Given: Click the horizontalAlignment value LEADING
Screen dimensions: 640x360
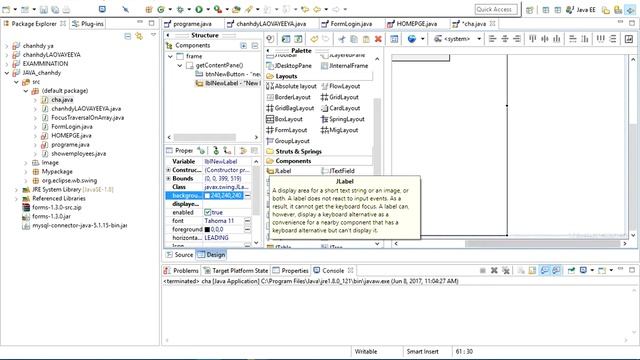Looking at the screenshot, I should point(216,238).
